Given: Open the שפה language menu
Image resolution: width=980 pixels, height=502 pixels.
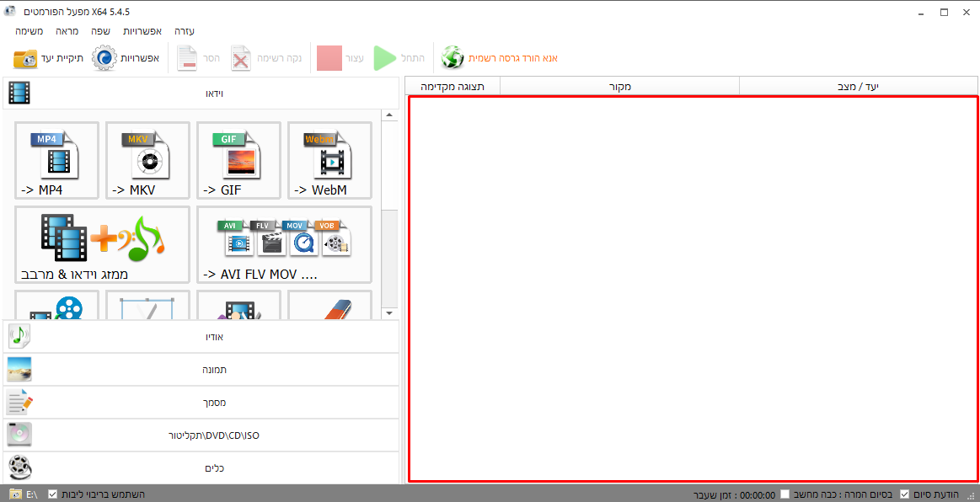Looking at the screenshot, I should (100, 31).
